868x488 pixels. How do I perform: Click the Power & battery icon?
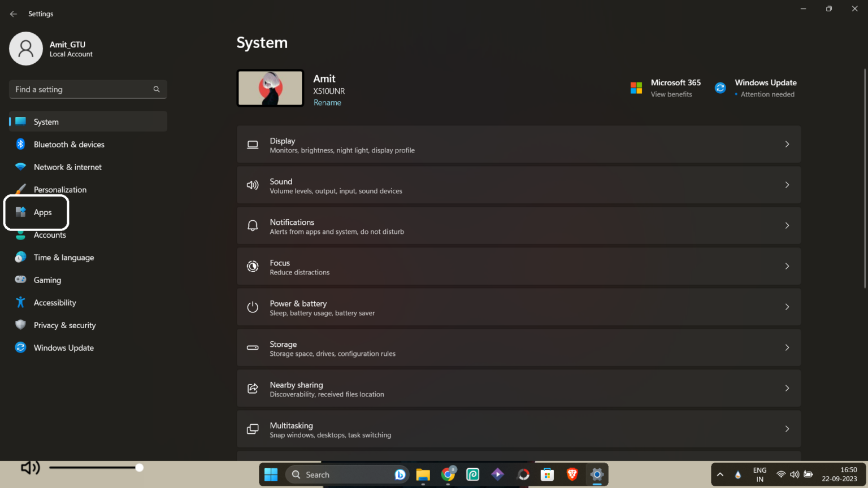point(253,307)
